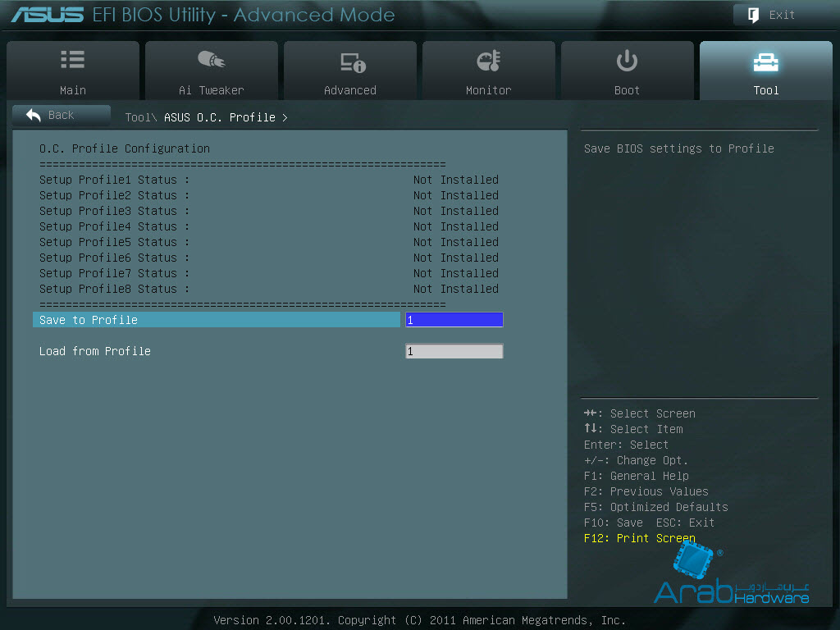Click the F10: Save hint
Screen dimensions: 840x630
[614, 523]
